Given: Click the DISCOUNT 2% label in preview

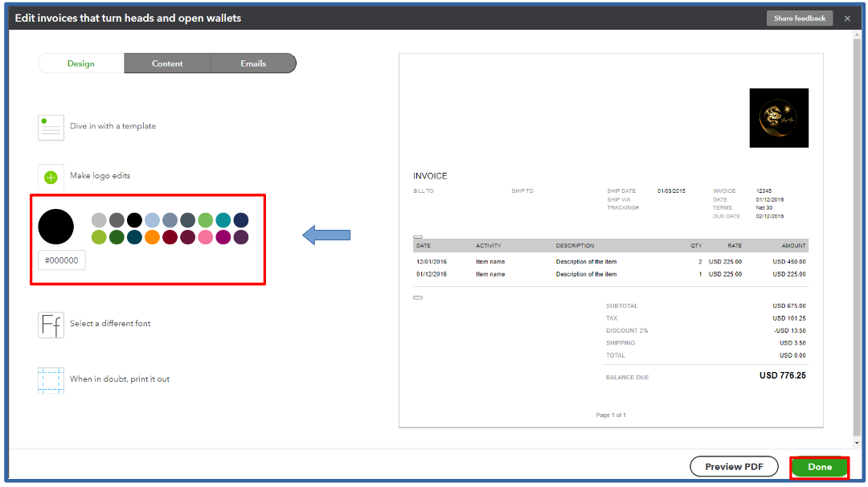Looking at the screenshot, I should (x=627, y=330).
